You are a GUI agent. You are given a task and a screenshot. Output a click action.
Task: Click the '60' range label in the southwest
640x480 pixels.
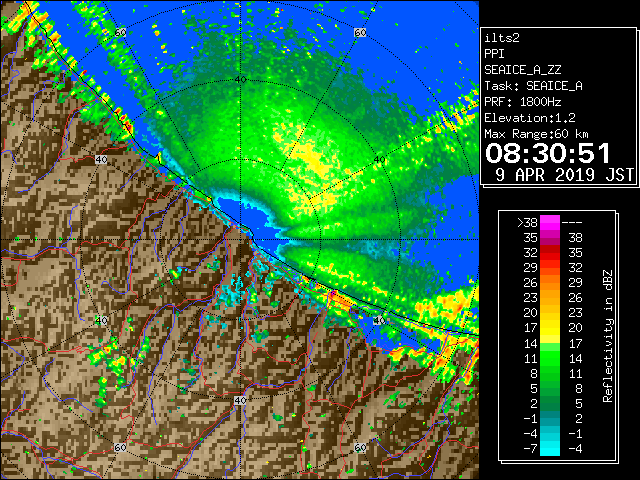(x=120, y=447)
